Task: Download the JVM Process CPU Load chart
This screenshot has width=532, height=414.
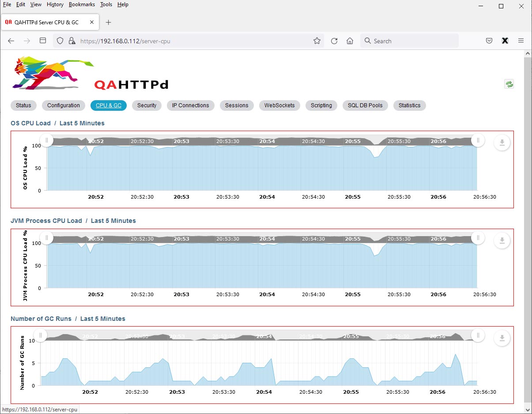Action: 502,241
